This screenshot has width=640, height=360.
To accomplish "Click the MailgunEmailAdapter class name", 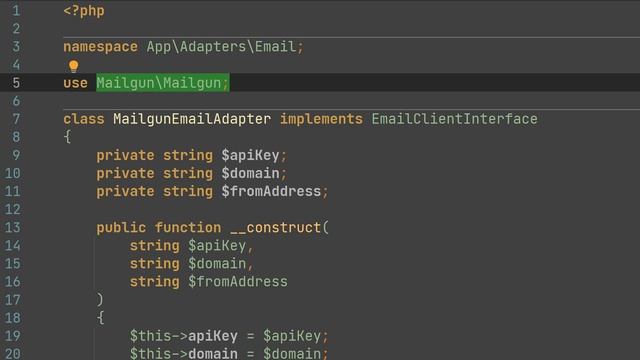I will pyautogui.click(x=192, y=119).
